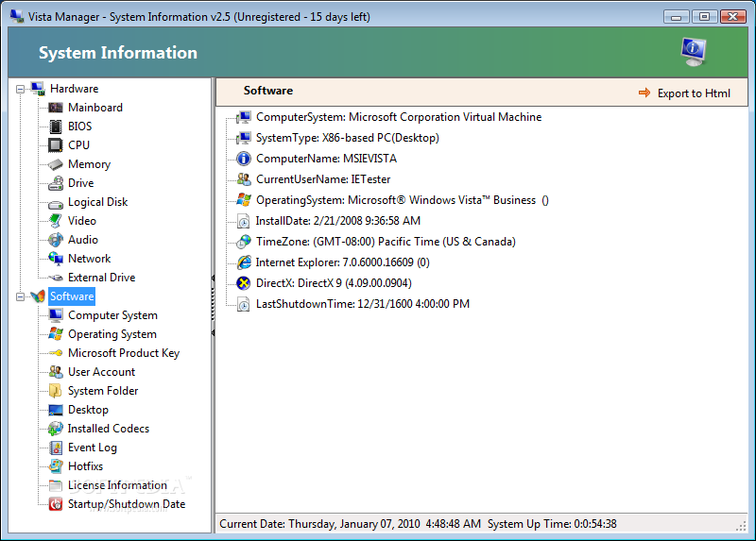Click the Audio icon in tree
The image size is (756, 541).
(x=56, y=240)
